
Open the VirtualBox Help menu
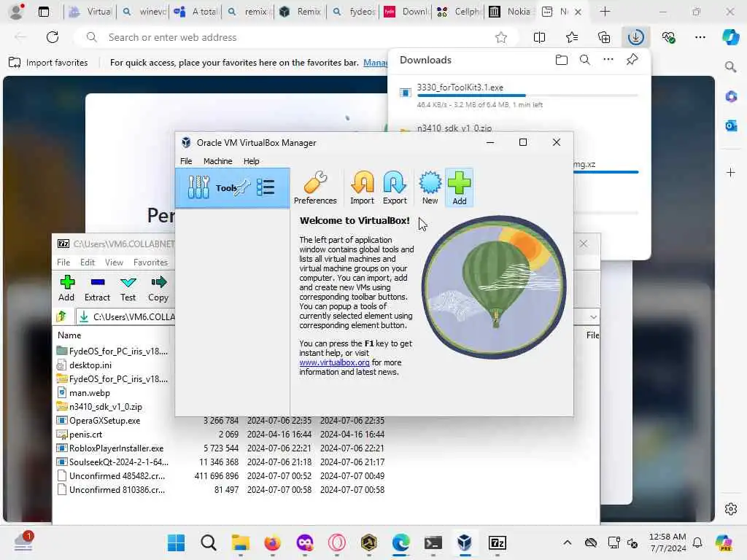tap(251, 161)
